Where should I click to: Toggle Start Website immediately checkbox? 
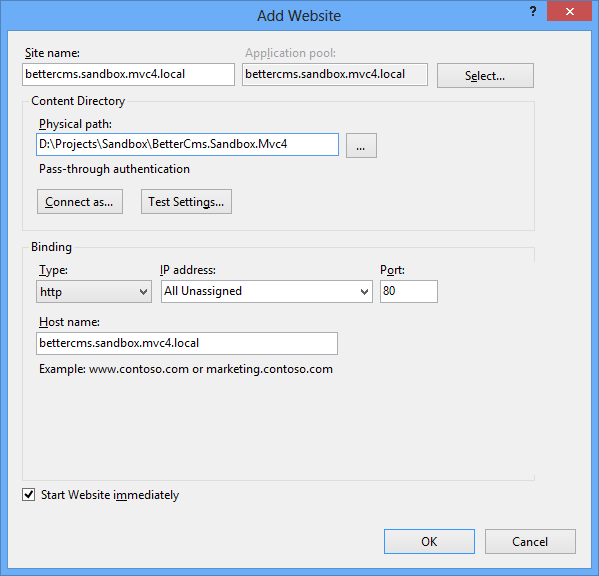[x=29, y=494]
